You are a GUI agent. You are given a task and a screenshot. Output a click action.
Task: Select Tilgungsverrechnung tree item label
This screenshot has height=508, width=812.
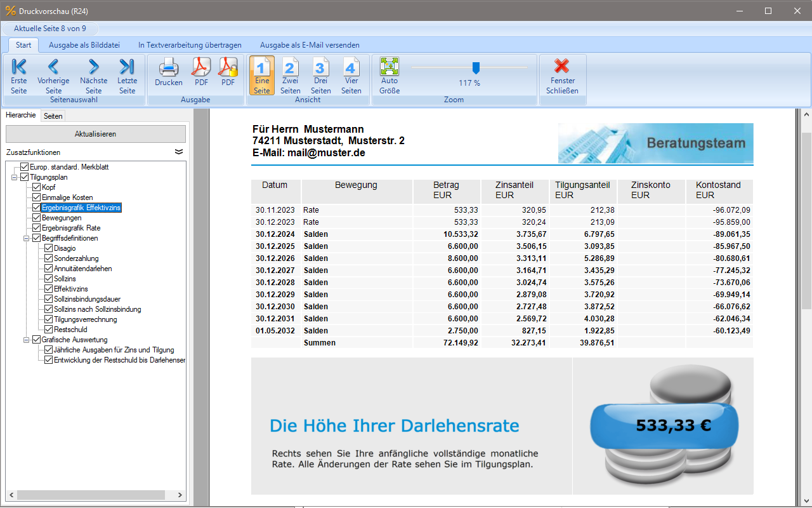[x=86, y=319]
